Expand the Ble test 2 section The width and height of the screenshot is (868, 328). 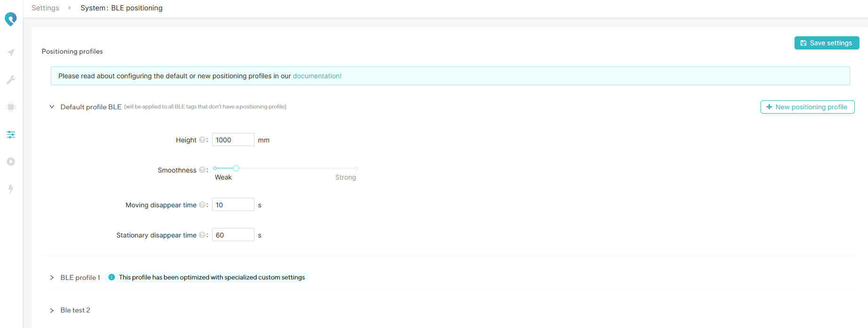coord(52,310)
